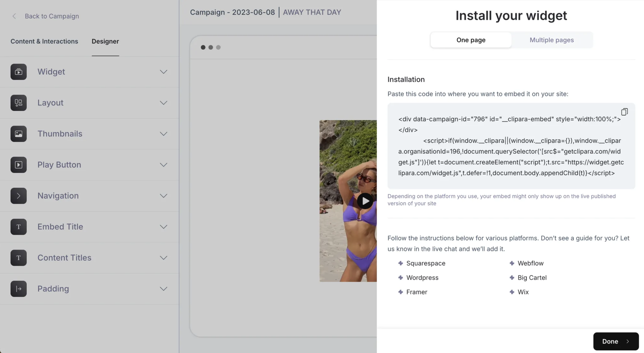The width and height of the screenshot is (644, 353).
Task: Select the One page tab
Action: coord(471,40)
